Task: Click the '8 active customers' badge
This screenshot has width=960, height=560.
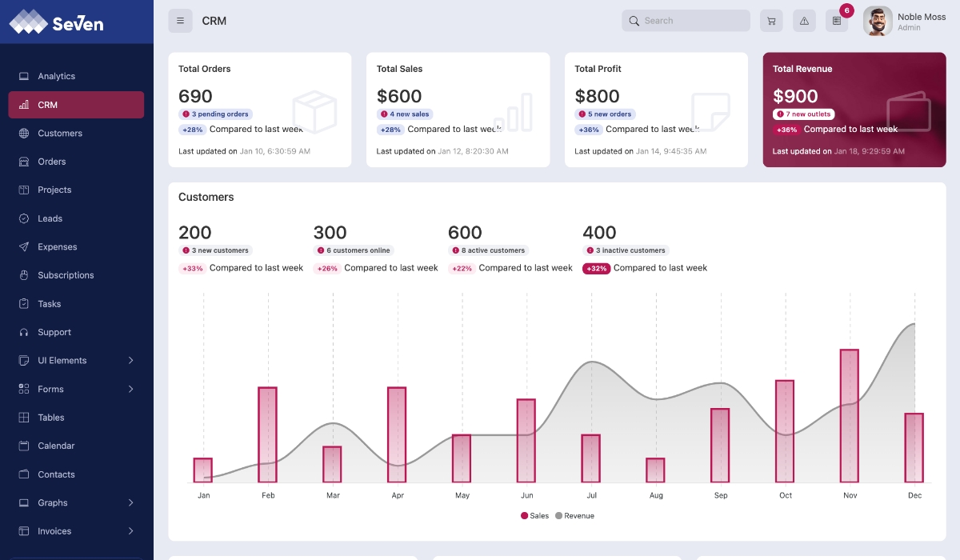Action: coord(489,250)
